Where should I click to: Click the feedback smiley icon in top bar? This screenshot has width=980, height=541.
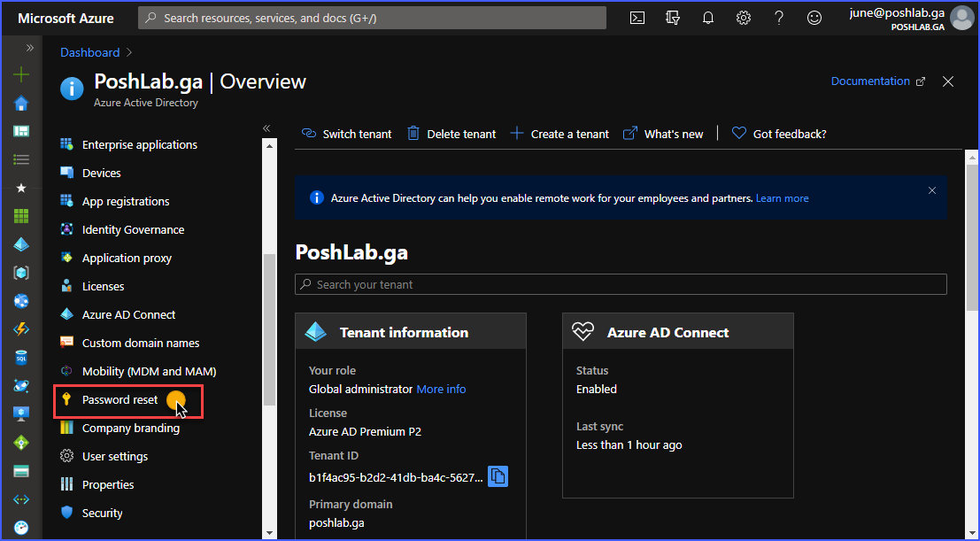click(814, 18)
